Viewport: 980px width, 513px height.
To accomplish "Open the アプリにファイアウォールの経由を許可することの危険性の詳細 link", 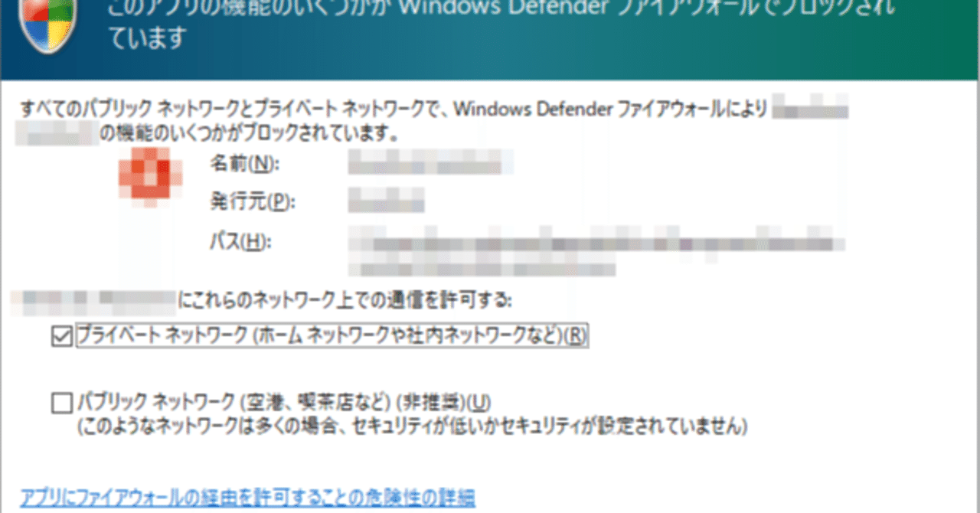I will (248, 497).
